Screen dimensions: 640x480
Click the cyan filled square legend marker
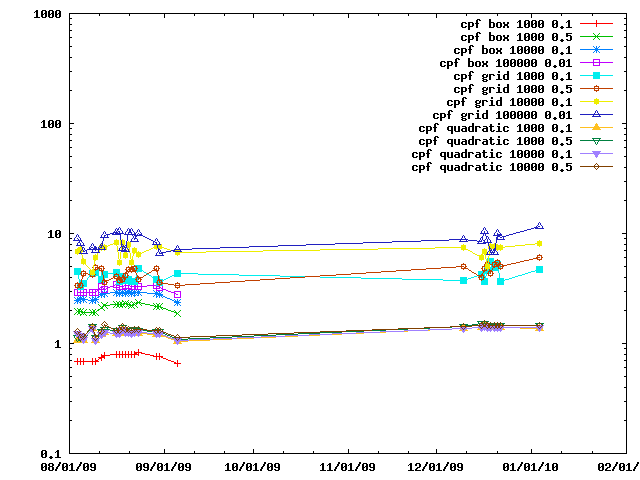[596, 75]
